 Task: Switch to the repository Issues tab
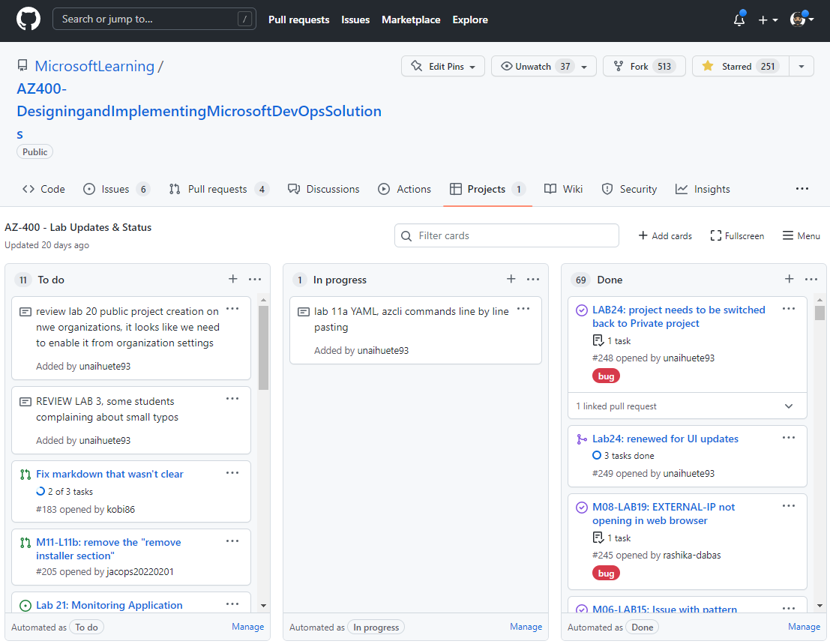tap(116, 189)
